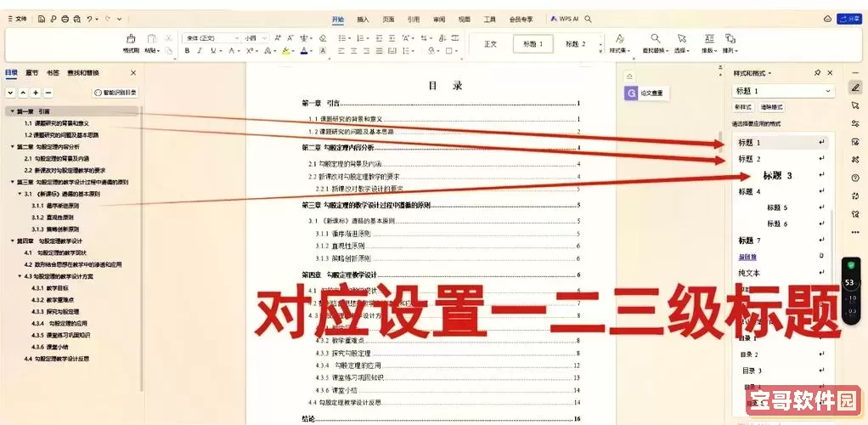Click the Decrease font size icon

pyautogui.click(x=290, y=37)
